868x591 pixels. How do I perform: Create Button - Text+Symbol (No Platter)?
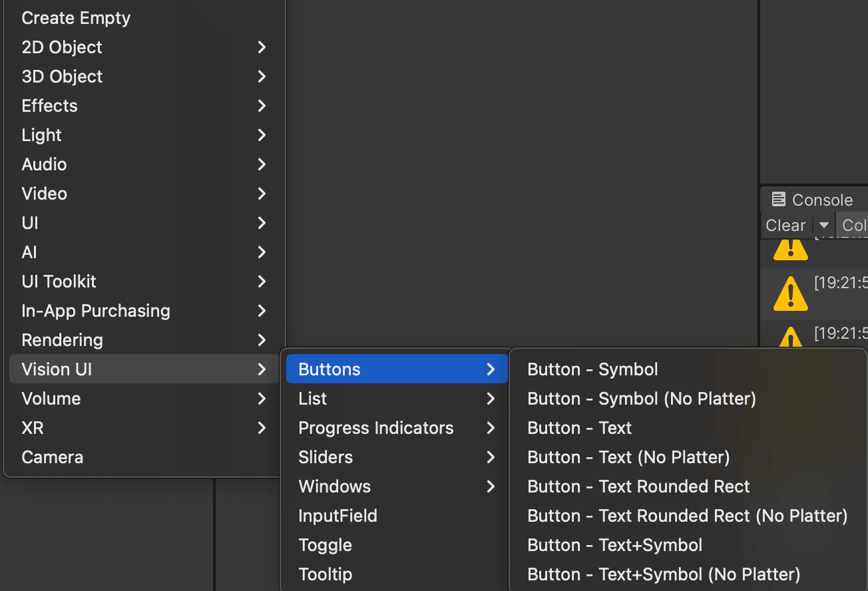point(690,574)
